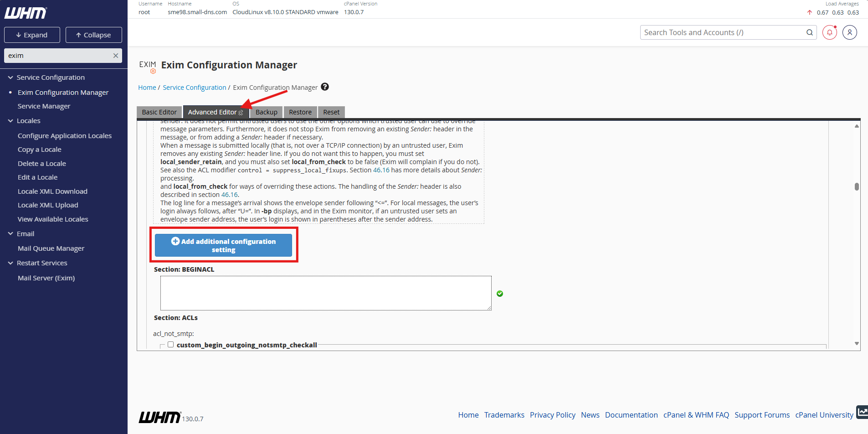This screenshot has height=434, width=868.
Task: Select the Advanced Editor tab
Action: coord(216,112)
